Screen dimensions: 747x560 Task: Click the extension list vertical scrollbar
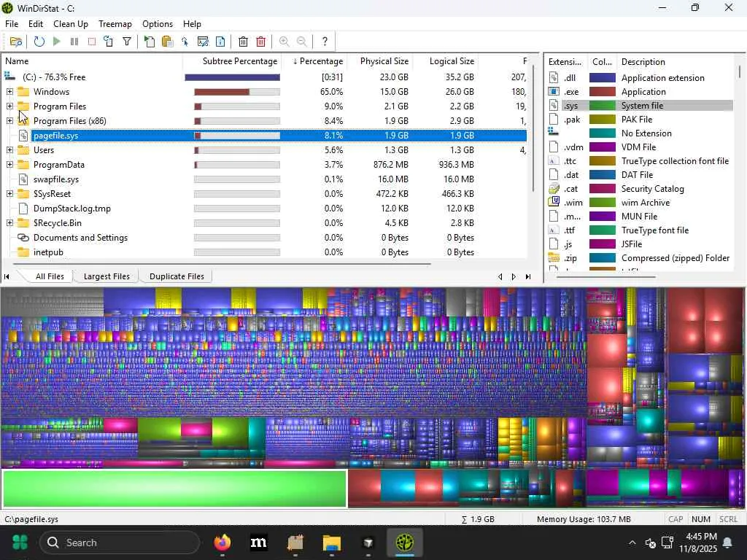[740, 71]
